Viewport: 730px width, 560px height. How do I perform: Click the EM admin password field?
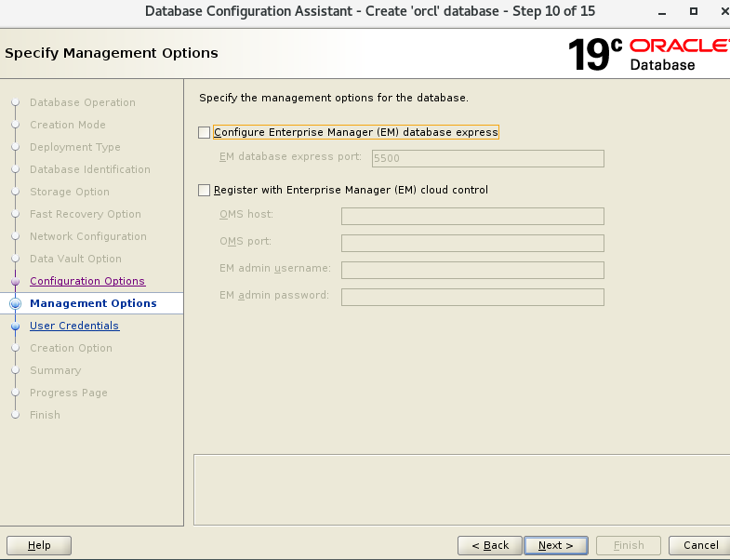pos(472,298)
